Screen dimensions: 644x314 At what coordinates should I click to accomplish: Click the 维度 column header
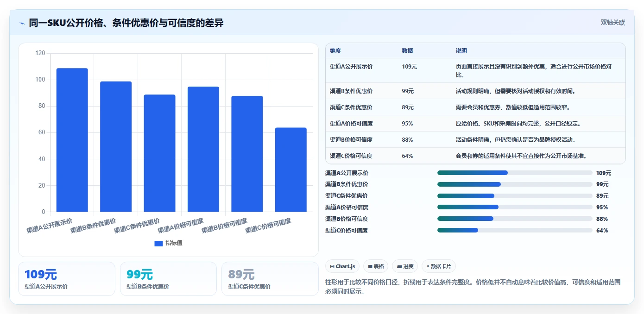click(x=335, y=51)
